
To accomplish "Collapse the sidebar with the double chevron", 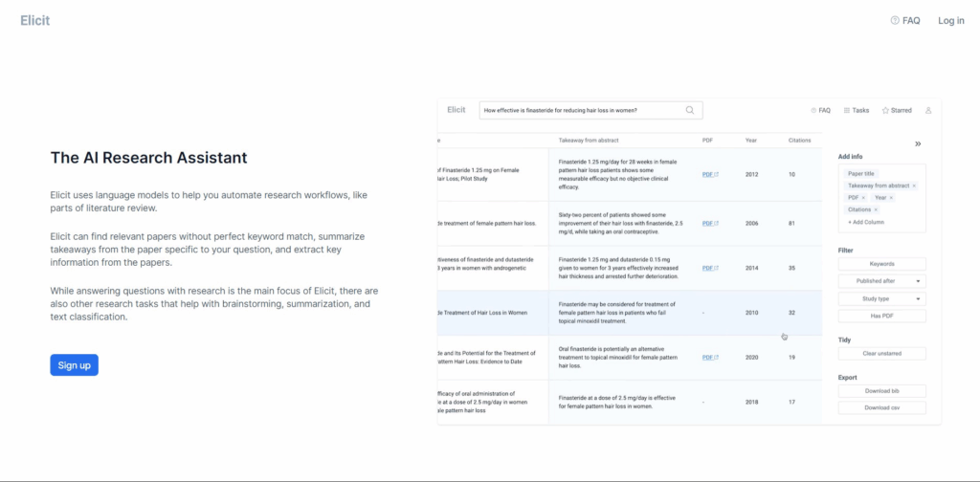I will click(x=917, y=144).
